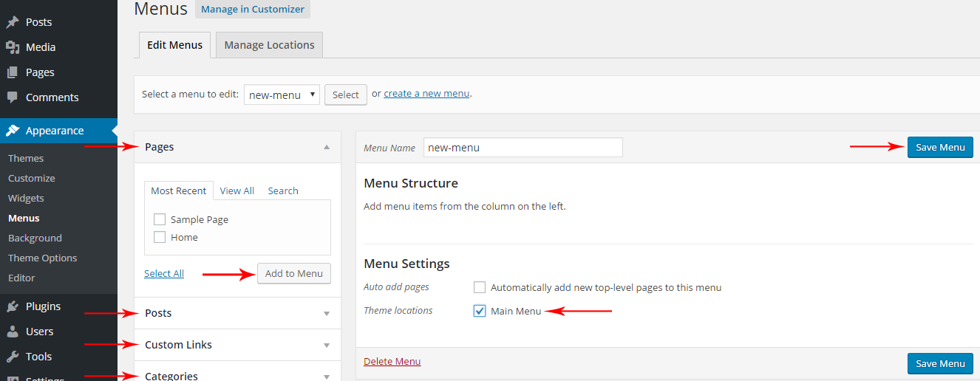This screenshot has width=980, height=381.
Task: Click the Add to Menu button
Action: pos(293,273)
